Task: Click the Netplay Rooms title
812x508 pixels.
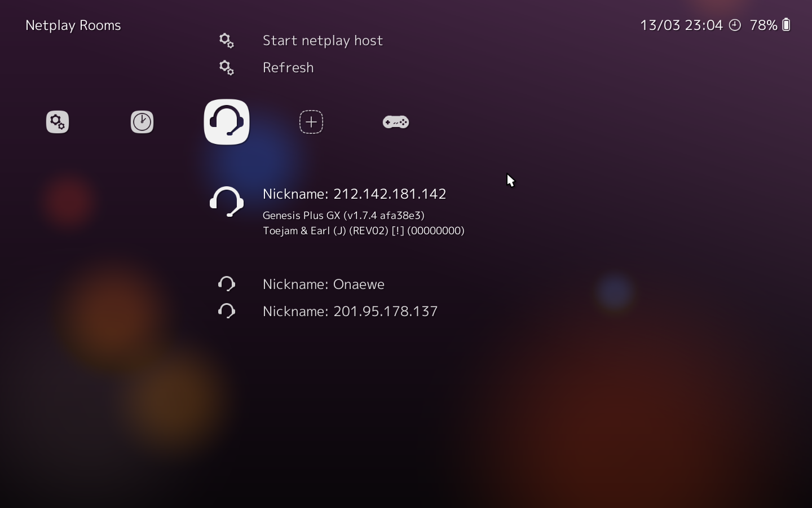Action: (73, 25)
